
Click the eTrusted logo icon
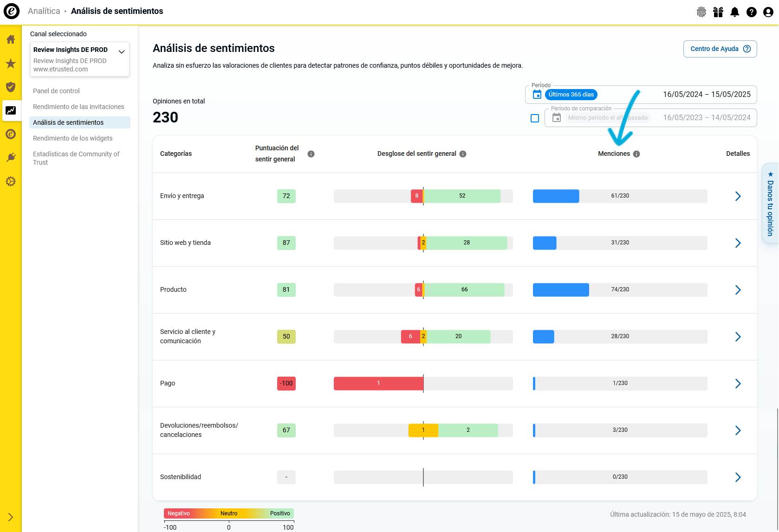click(x=12, y=11)
